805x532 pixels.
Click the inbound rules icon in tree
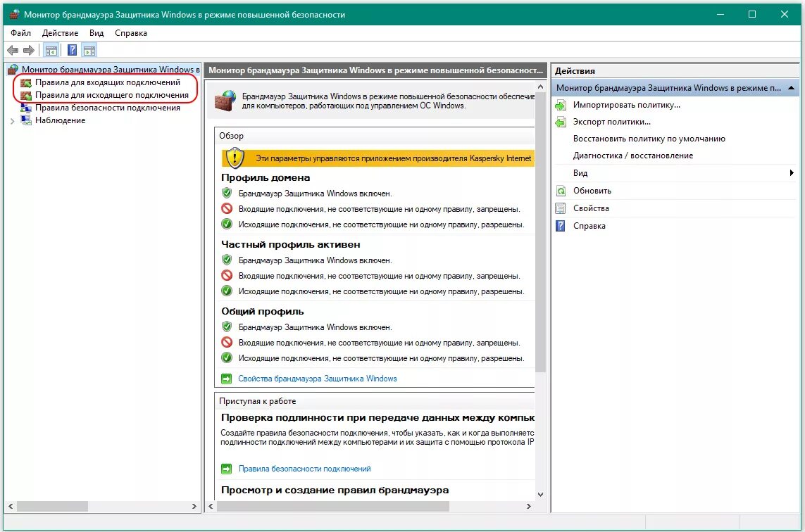[25, 82]
